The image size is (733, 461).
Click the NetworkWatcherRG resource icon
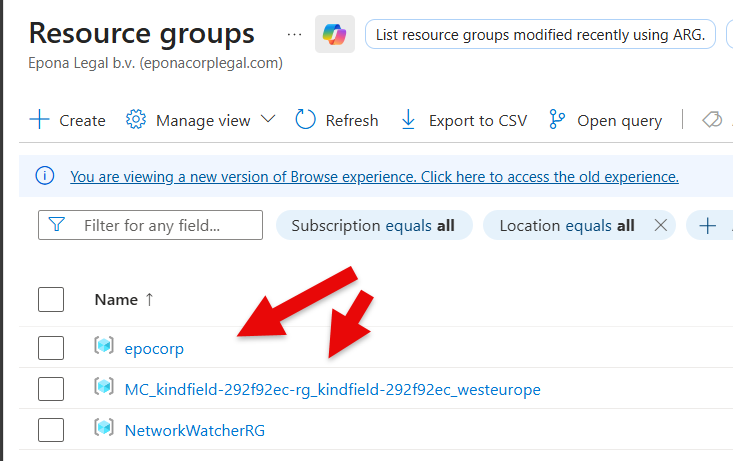click(104, 429)
